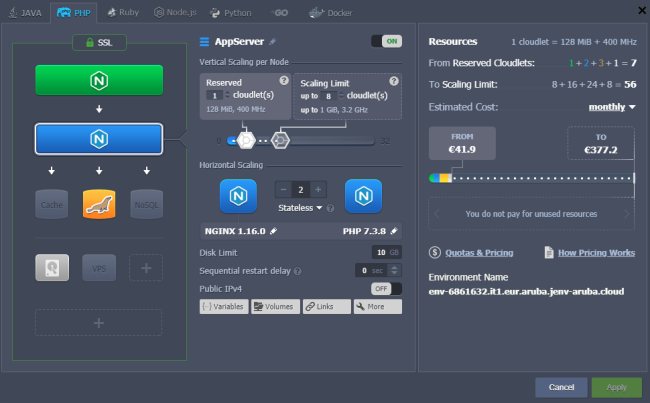650x403 pixels.
Task: Open help icon next to Stateless
Action: [330, 208]
